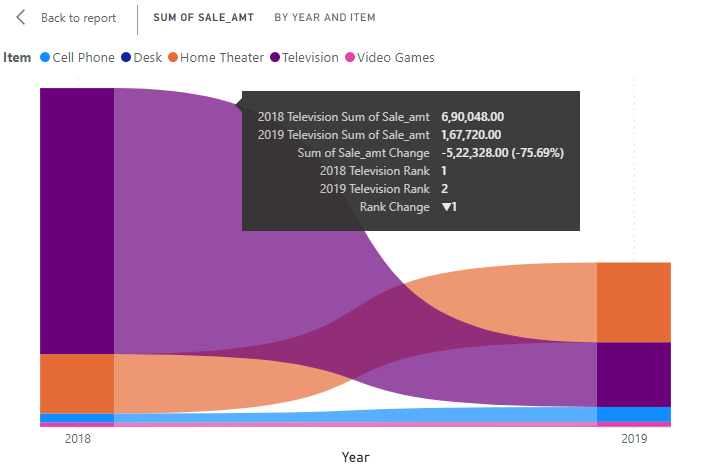
Task: Select Cell Phone legend label
Action: point(84,58)
